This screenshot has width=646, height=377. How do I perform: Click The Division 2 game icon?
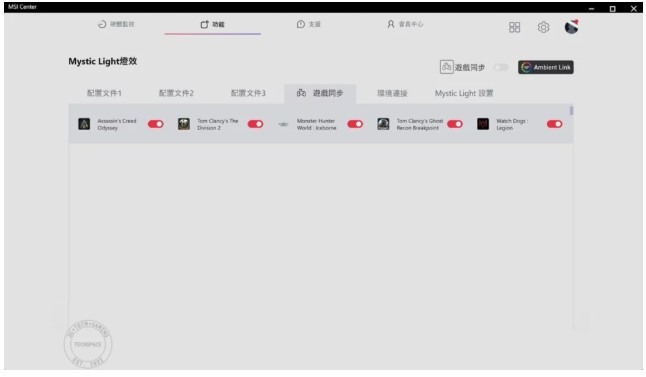184,124
